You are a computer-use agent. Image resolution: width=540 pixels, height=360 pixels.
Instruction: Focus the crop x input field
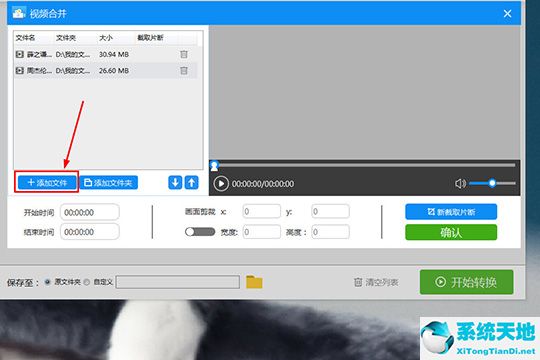pos(261,211)
